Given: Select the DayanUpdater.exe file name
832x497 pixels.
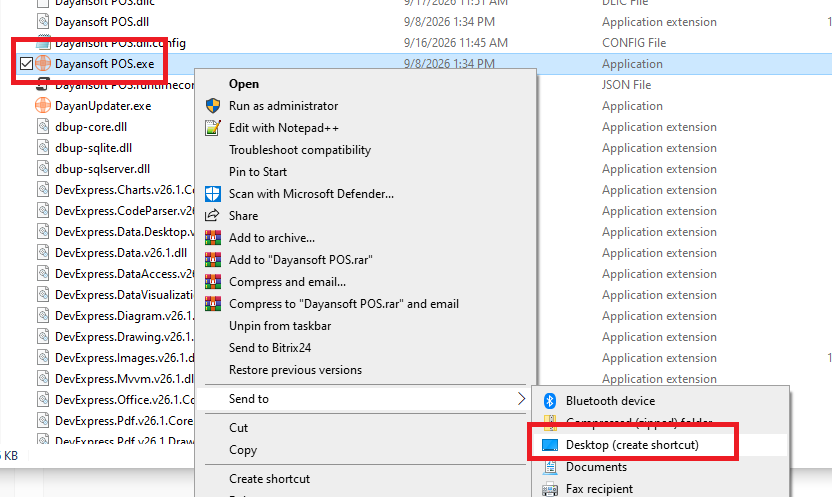Looking at the screenshot, I should click(103, 106).
